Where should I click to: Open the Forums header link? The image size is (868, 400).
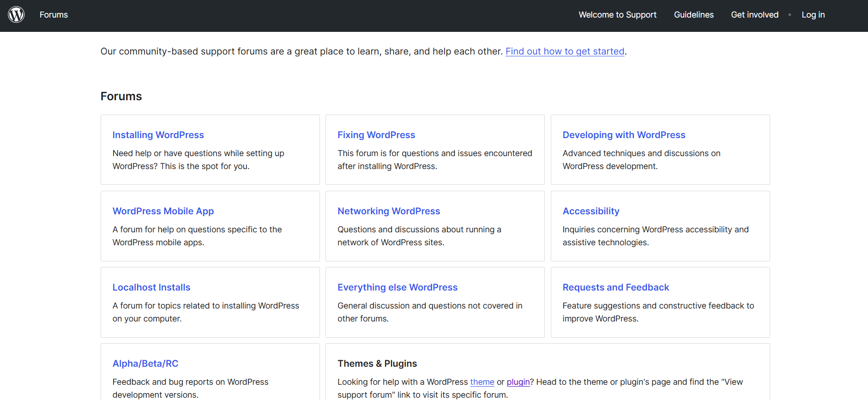point(54,15)
